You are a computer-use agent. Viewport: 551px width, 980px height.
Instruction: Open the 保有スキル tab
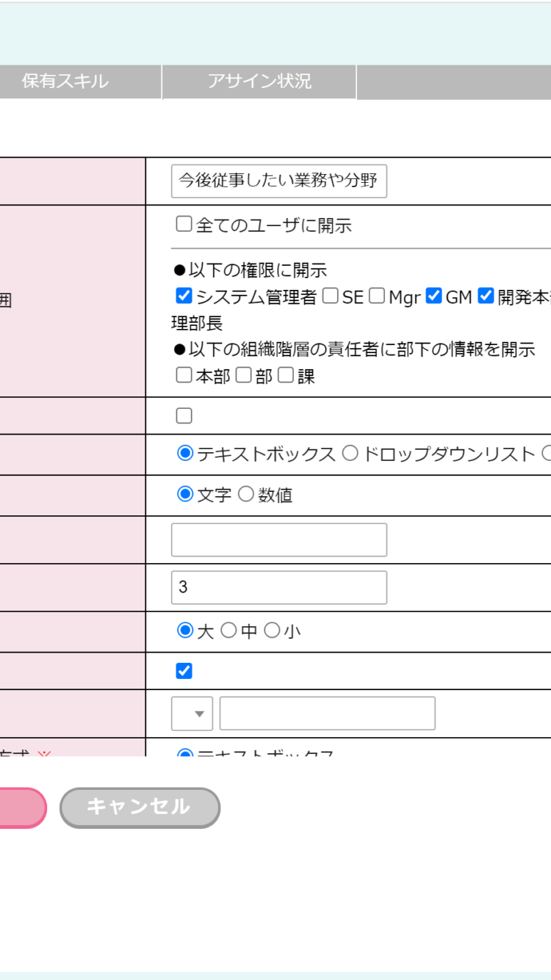[x=65, y=81]
